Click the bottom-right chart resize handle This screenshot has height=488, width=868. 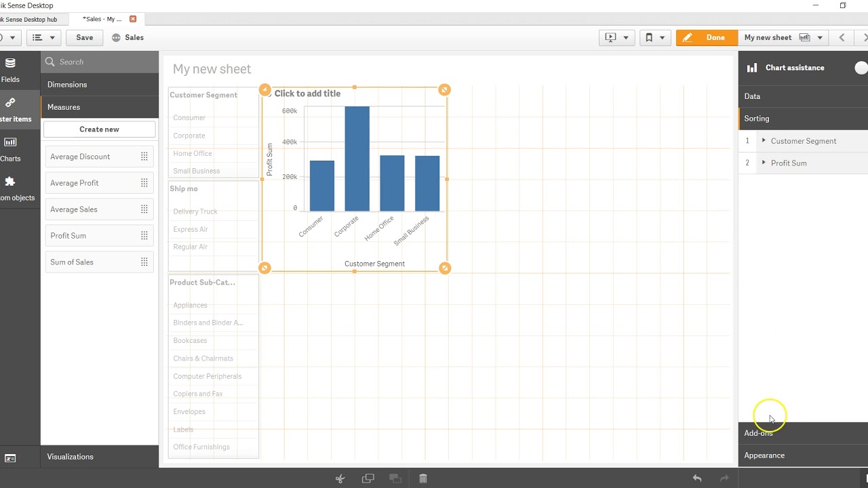[x=444, y=268]
